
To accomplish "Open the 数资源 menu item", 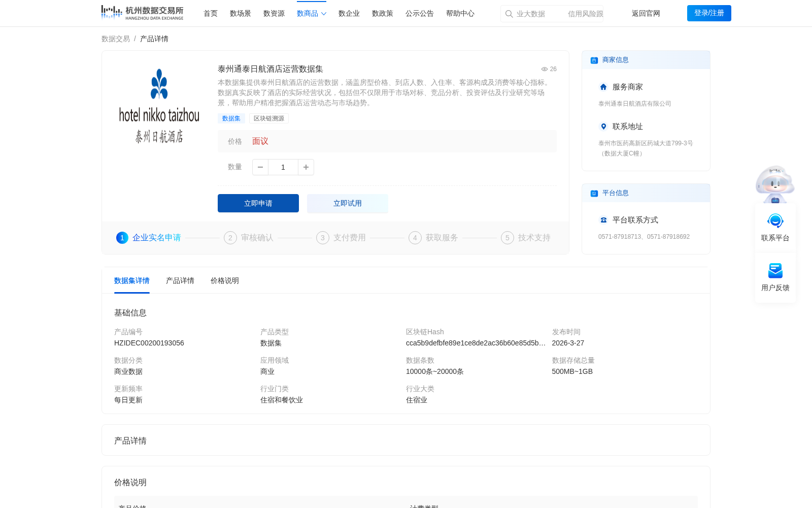I will 274,14.
